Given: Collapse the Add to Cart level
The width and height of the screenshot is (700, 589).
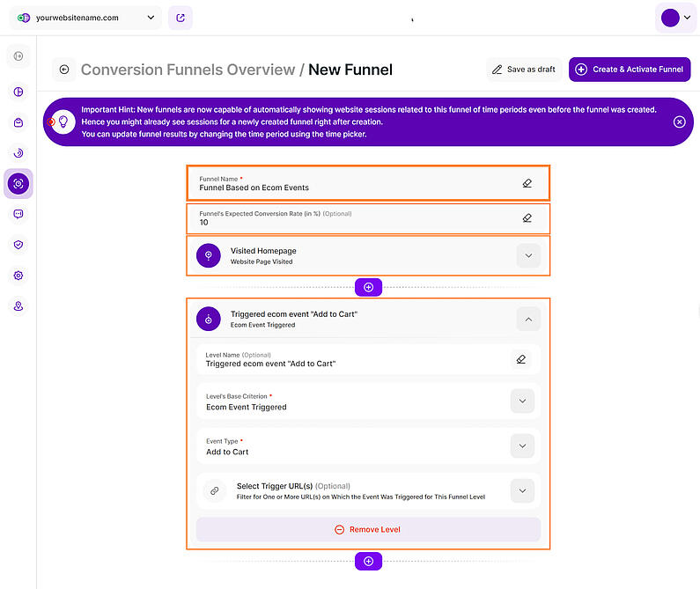Looking at the screenshot, I should [528, 320].
